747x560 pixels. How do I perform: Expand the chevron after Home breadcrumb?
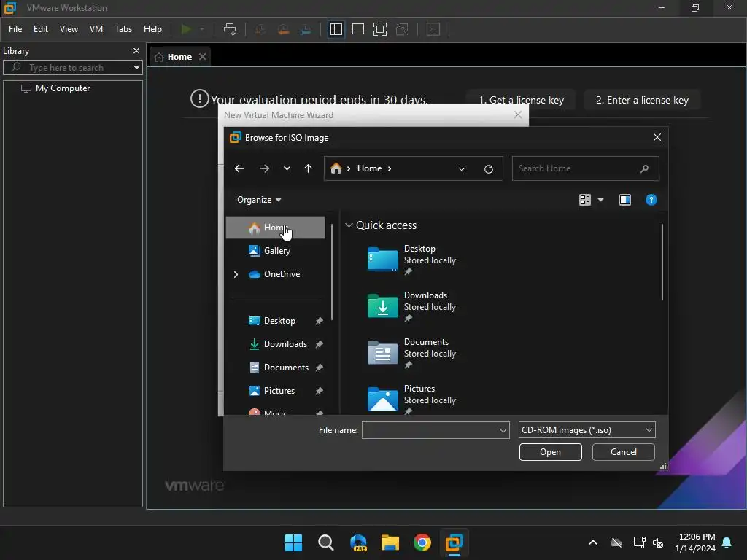(x=390, y=168)
